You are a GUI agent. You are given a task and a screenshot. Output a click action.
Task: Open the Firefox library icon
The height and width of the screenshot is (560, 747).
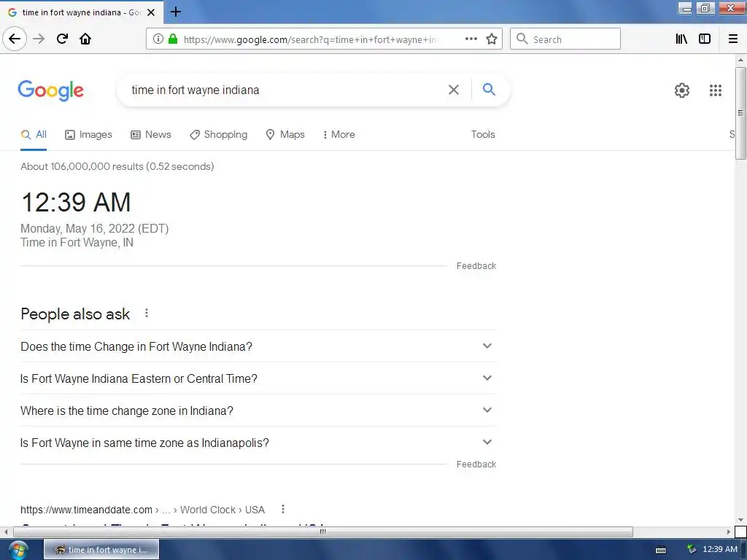pos(681,39)
